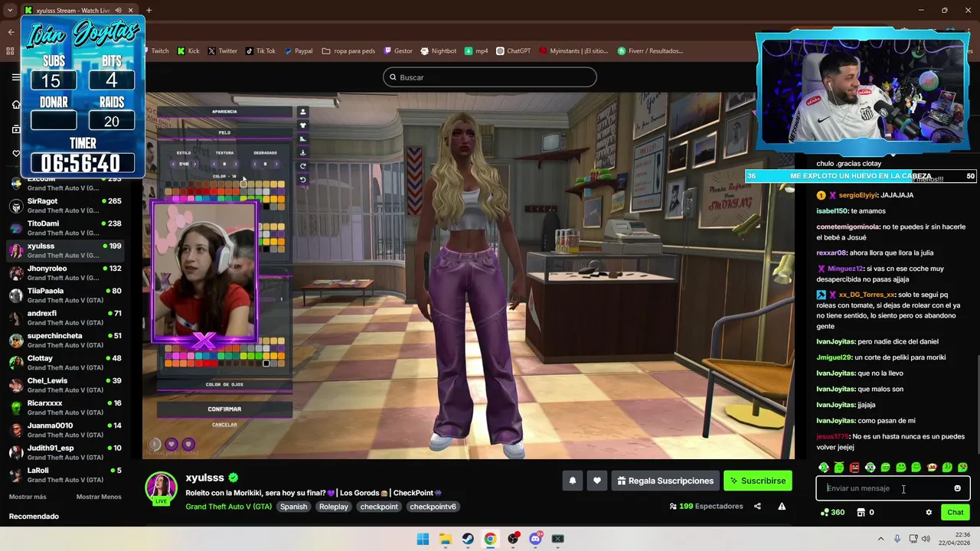Screen dimensions: 980x551
Task: Open the Twitter bookmark
Action: pos(223,51)
